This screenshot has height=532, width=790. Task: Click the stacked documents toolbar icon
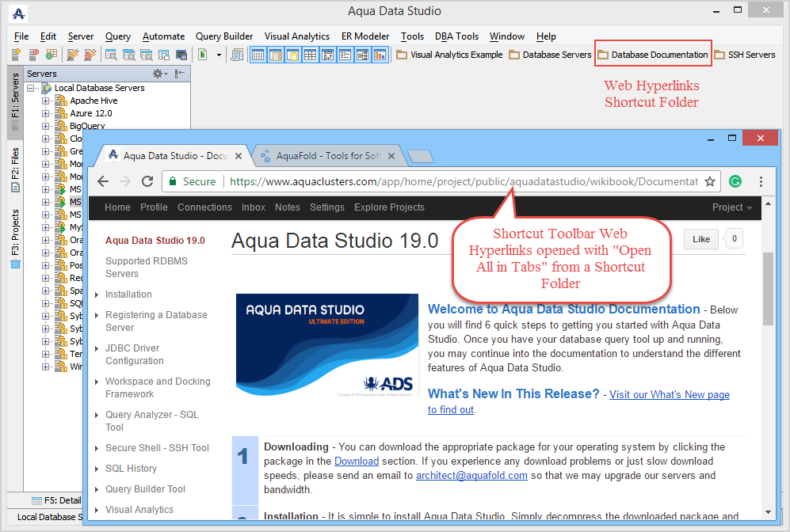click(x=237, y=55)
